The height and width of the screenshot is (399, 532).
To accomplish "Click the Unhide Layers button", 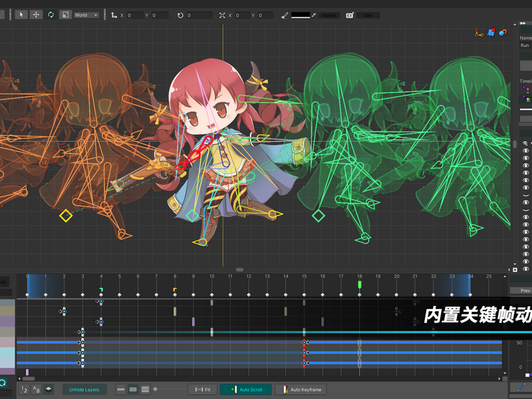I will [84, 390].
